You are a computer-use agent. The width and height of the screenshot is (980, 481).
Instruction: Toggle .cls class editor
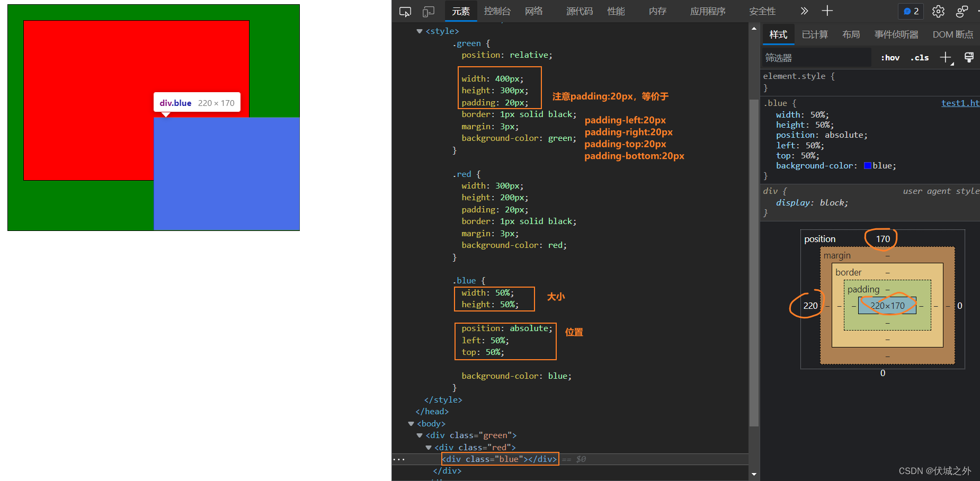[920, 58]
